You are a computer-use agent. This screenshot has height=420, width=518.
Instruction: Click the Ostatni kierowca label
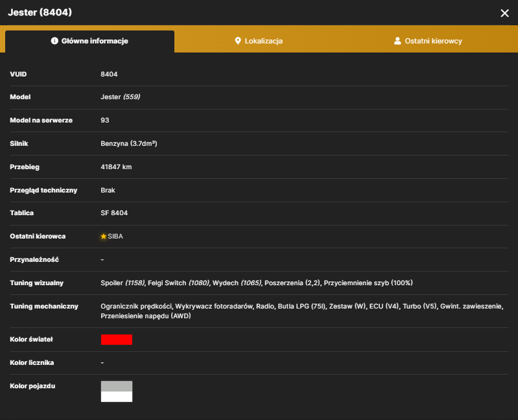(38, 237)
